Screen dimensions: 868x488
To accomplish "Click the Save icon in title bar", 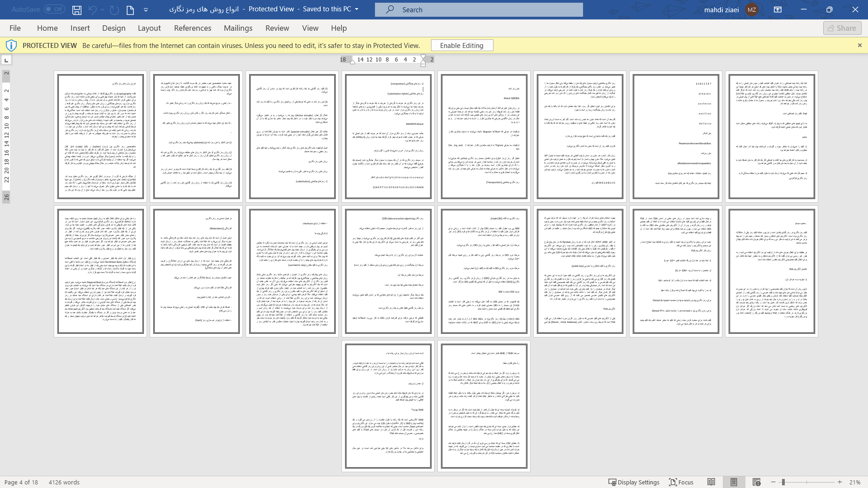I will tap(77, 9).
